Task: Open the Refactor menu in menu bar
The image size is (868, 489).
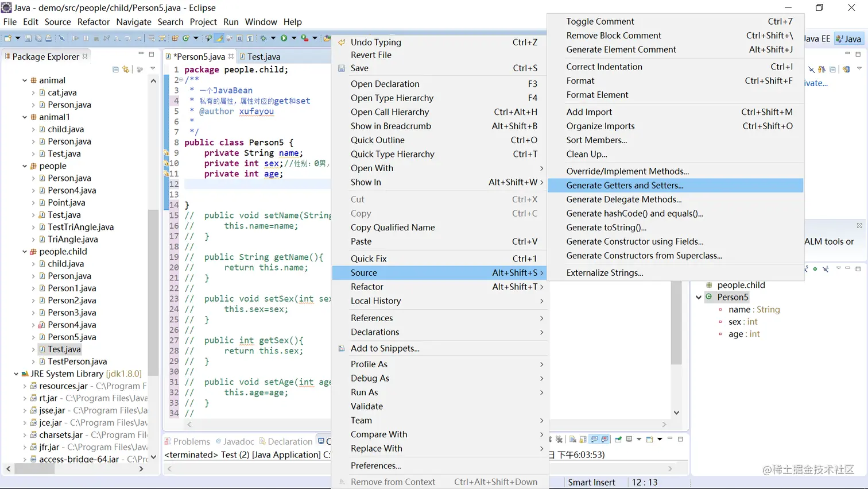Action: 94,22
